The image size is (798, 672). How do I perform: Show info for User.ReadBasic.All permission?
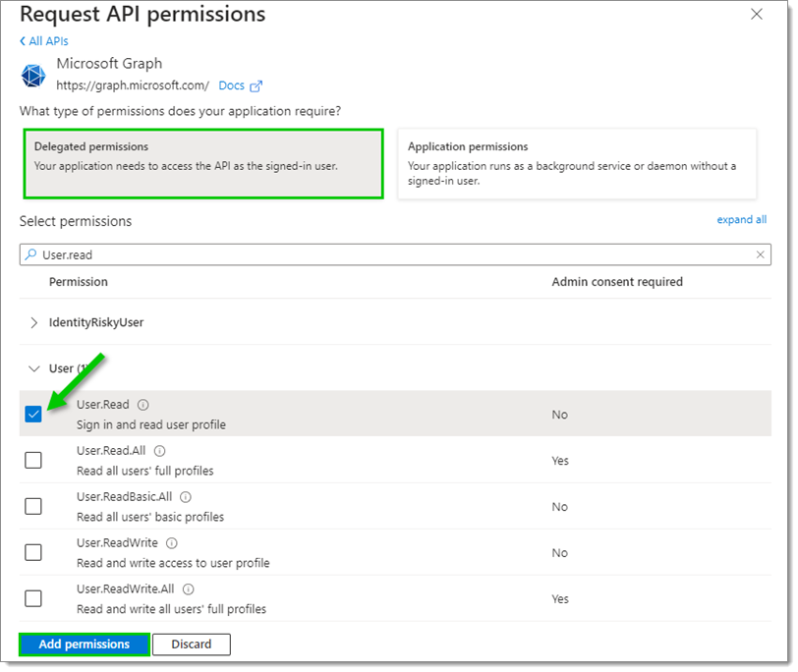click(x=186, y=497)
